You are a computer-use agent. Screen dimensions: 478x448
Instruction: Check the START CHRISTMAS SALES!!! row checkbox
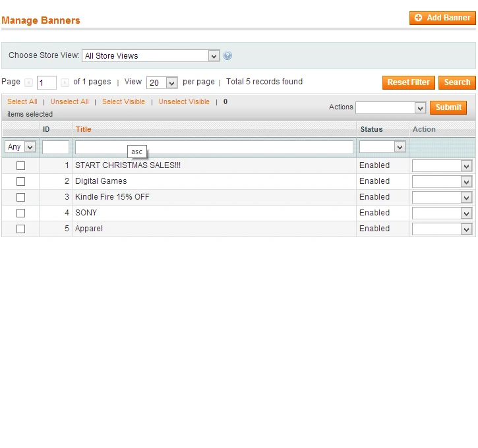[x=20, y=165]
